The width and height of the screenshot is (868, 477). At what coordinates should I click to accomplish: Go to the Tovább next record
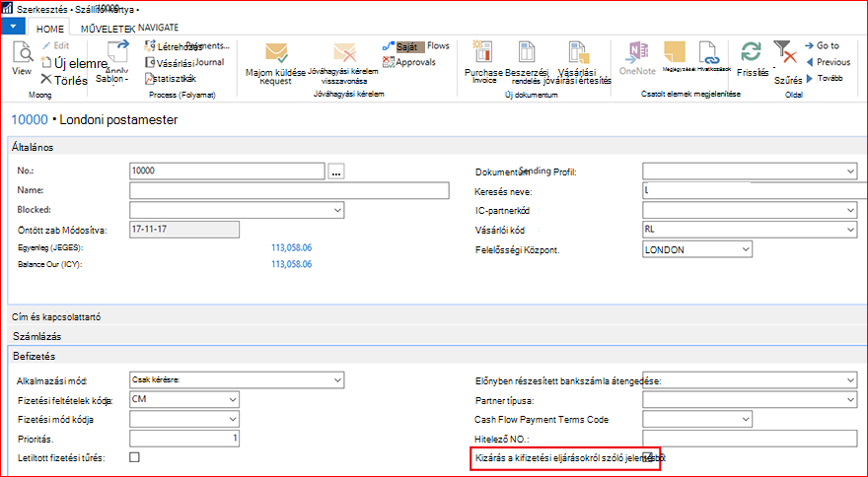pyautogui.click(x=824, y=78)
